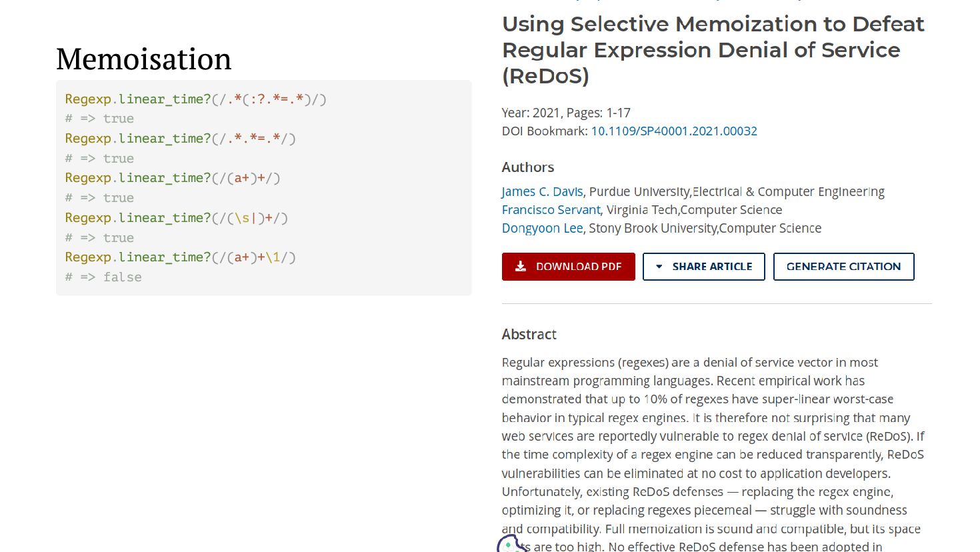Click the first Regexp.linear_time? code line
980x552 pixels.
195,99
